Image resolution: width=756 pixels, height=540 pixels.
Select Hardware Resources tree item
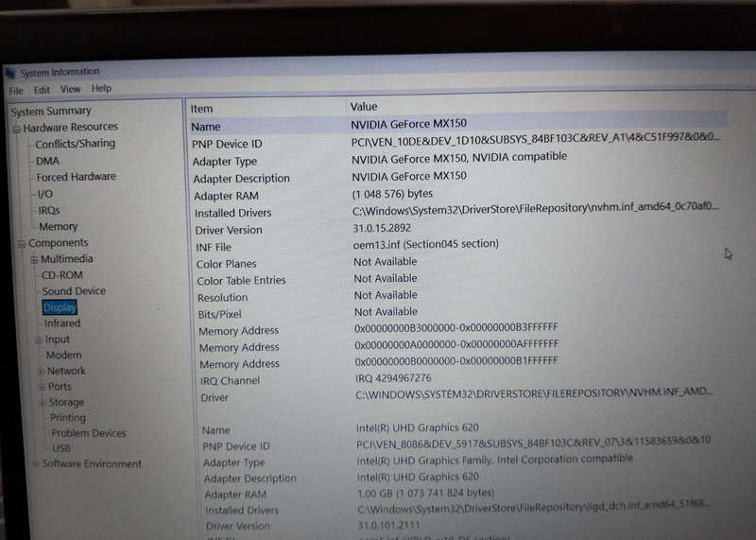point(70,127)
